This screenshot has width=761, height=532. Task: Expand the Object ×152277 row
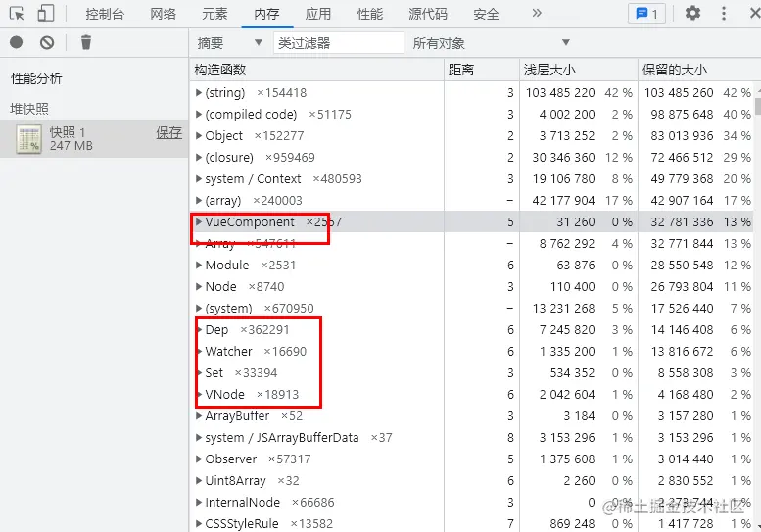pos(199,135)
